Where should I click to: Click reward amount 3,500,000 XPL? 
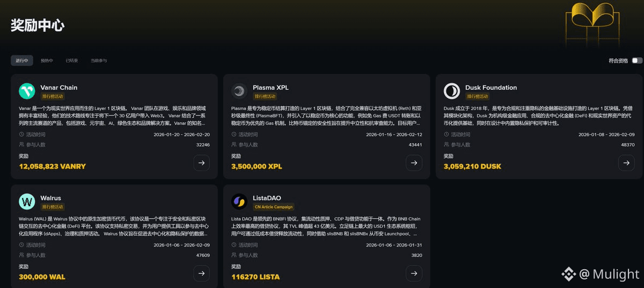point(257,166)
